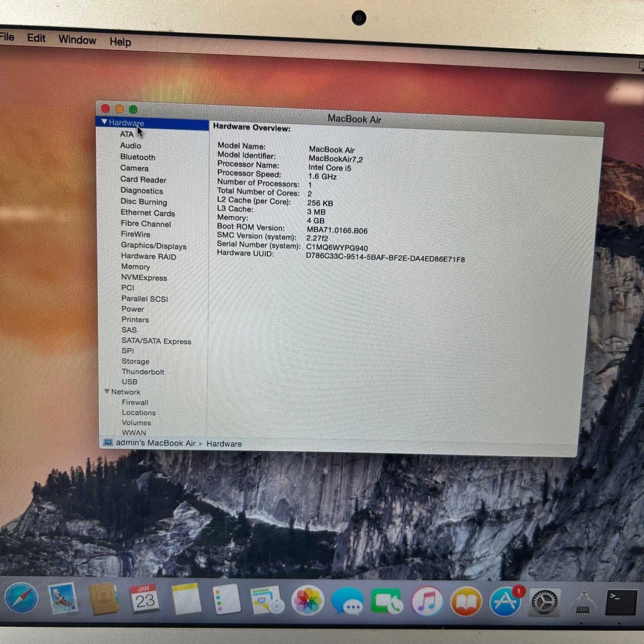Open Safari from the Dock
This screenshot has width=644, height=644.
21,598
